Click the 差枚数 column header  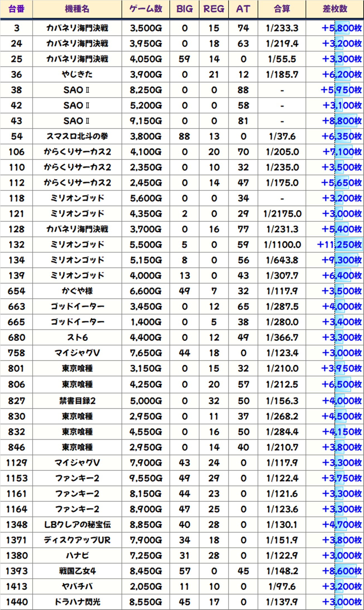[335, 9]
